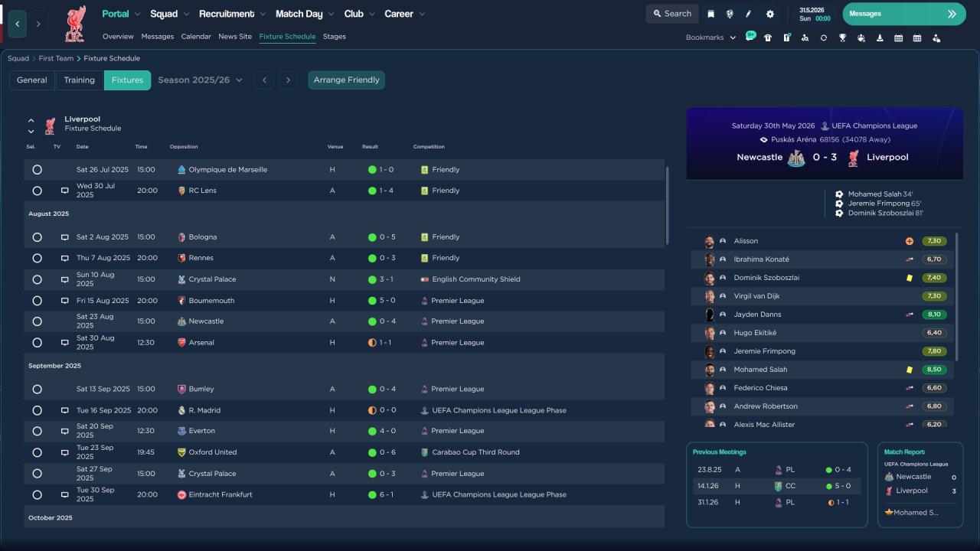Open the bookmark icon beside Search
Screen dimensions: 980x551
711,14
